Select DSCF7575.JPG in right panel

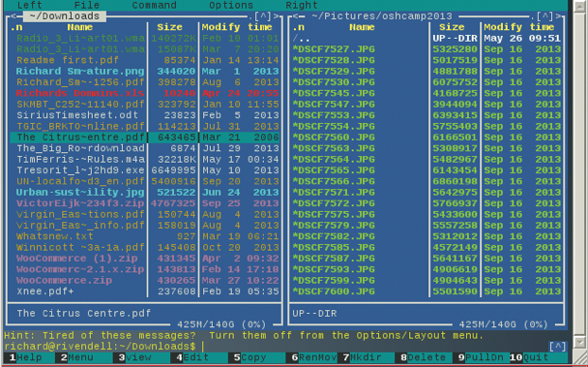click(x=426, y=215)
